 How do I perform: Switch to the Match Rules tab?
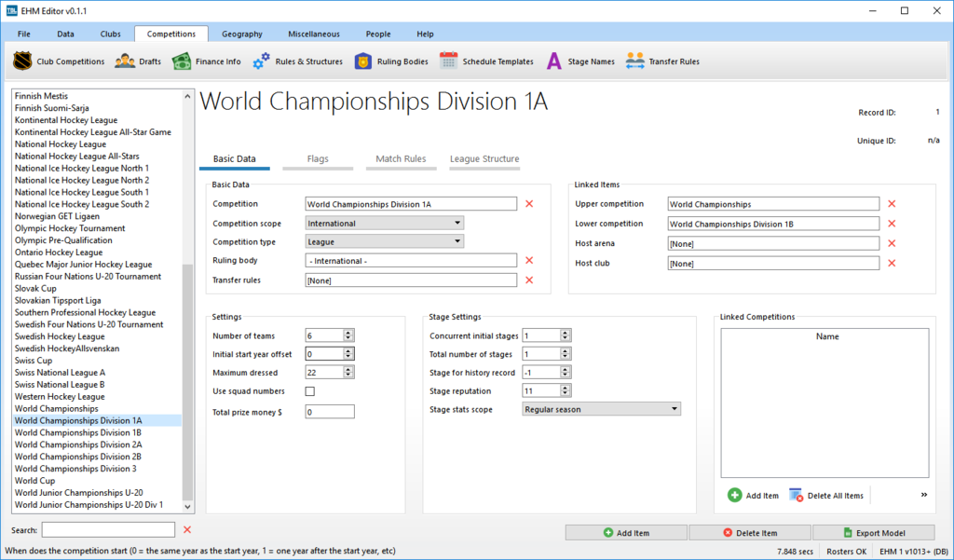click(x=401, y=159)
